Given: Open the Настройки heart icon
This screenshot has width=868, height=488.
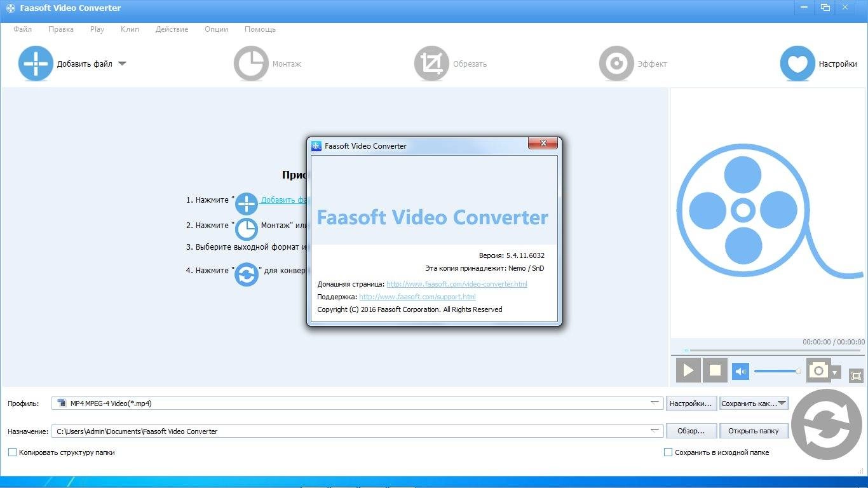Looking at the screenshot, I should tap(797, 64).
